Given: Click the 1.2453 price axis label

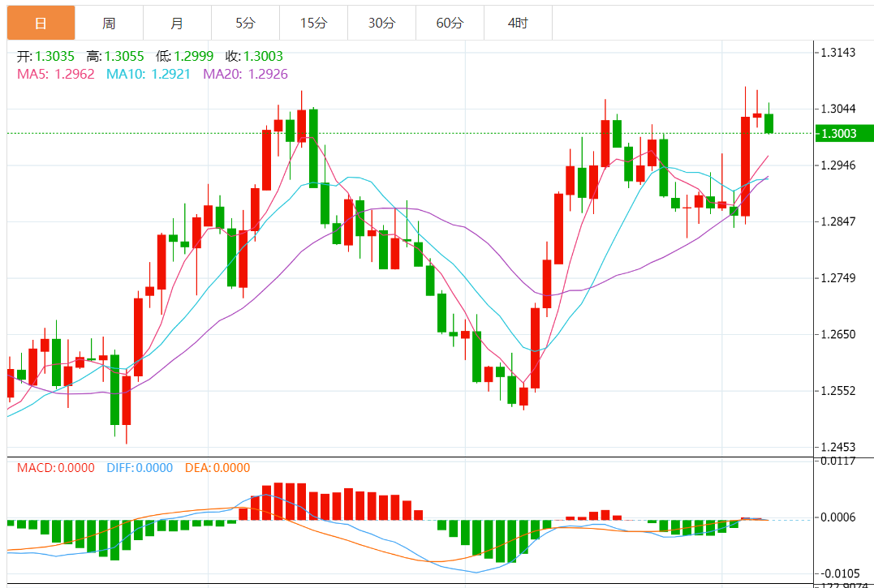Looking at the screenshot, I should (x=839, y=447).
